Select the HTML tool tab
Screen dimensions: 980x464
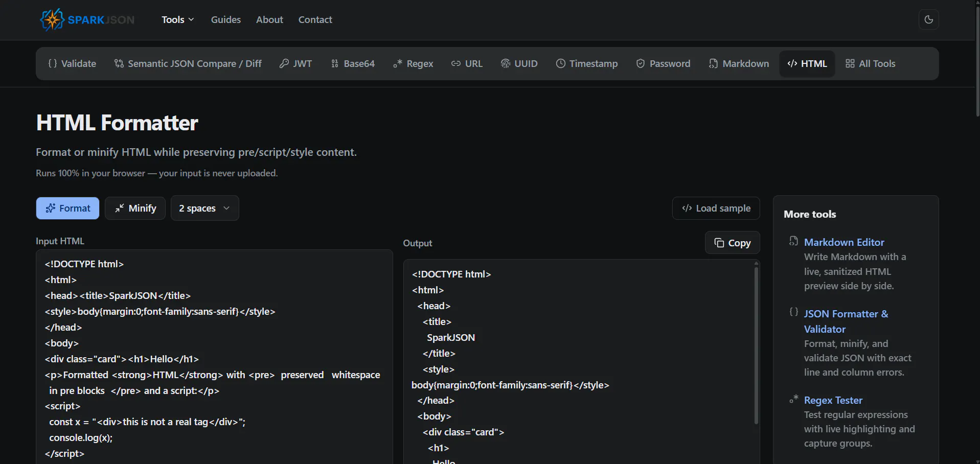point(807,63)
